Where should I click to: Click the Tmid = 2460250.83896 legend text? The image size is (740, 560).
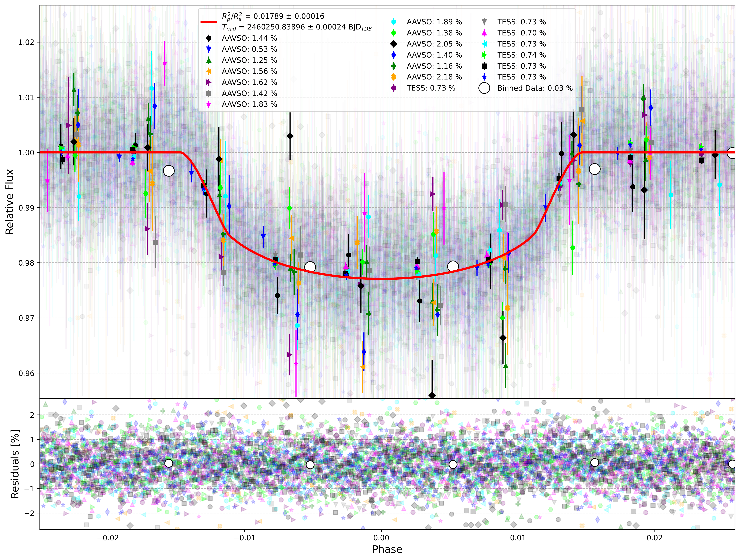pyautogui.click(x=297, y=27)
